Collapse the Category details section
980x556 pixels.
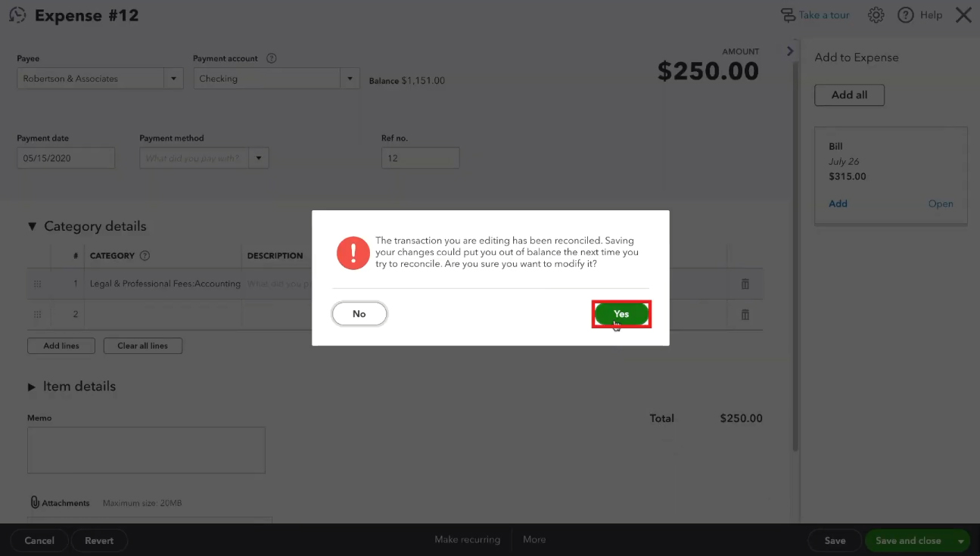(x=32, y=226)
